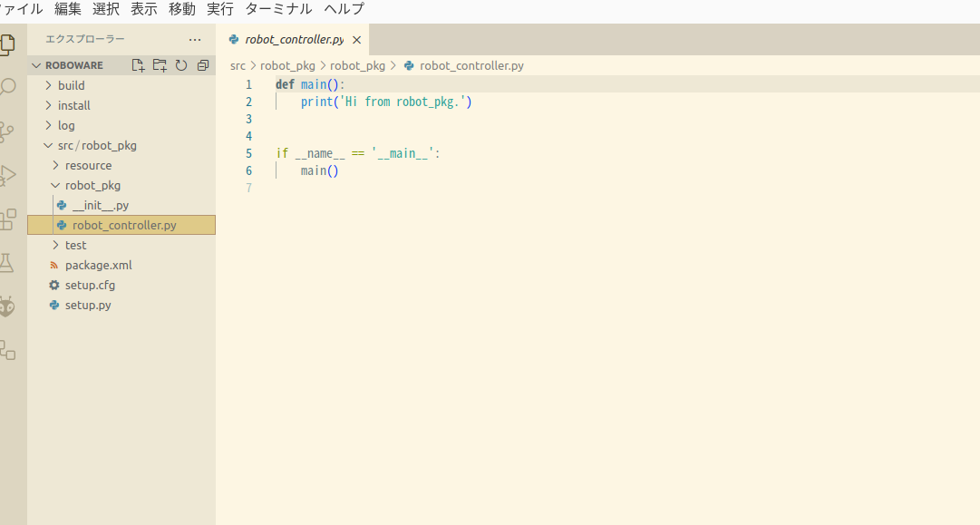Viewport: 980px width, 525px height.
Task: Click the New File icon in explorer
Action: tap(138, 65)
